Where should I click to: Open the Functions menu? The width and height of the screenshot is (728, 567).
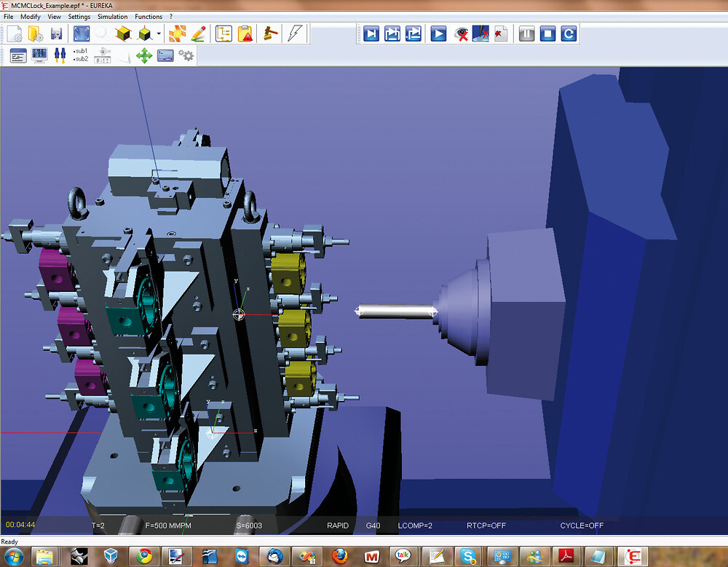coord(149,16)
